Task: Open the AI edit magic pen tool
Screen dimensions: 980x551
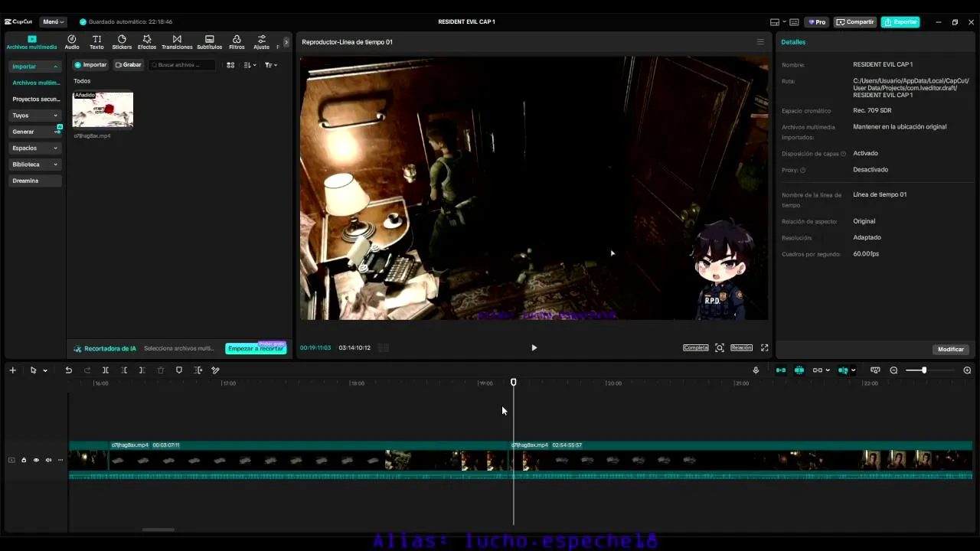Action: (216, 370)
